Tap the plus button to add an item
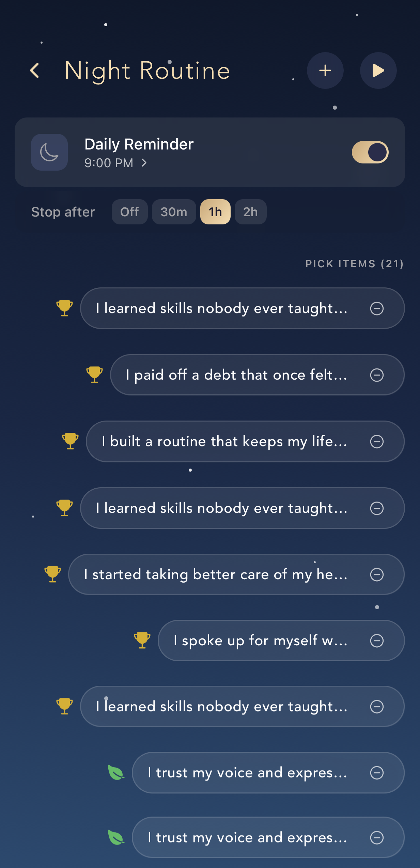The width and height of the screenshot is (420, 868). click(325, 70)
